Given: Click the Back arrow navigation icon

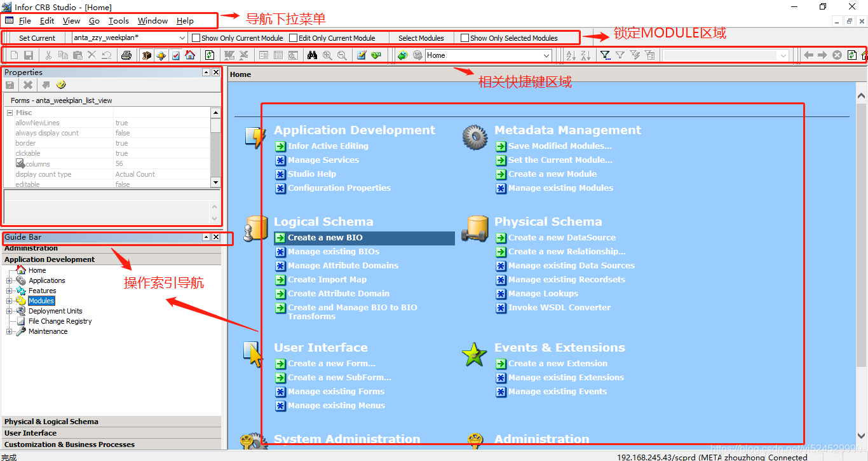Looking at the screenshot, I should (808, 55).
